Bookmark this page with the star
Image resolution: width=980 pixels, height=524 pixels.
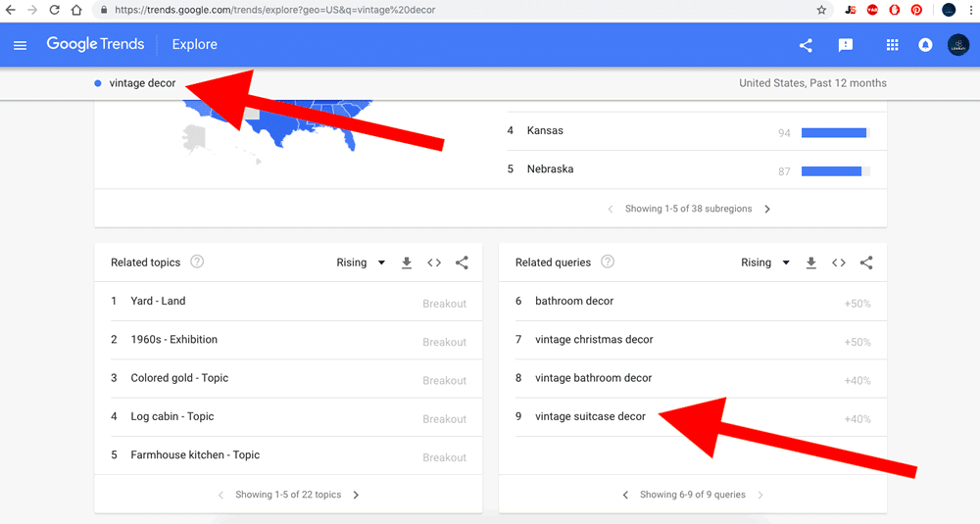tap(821, 10)
